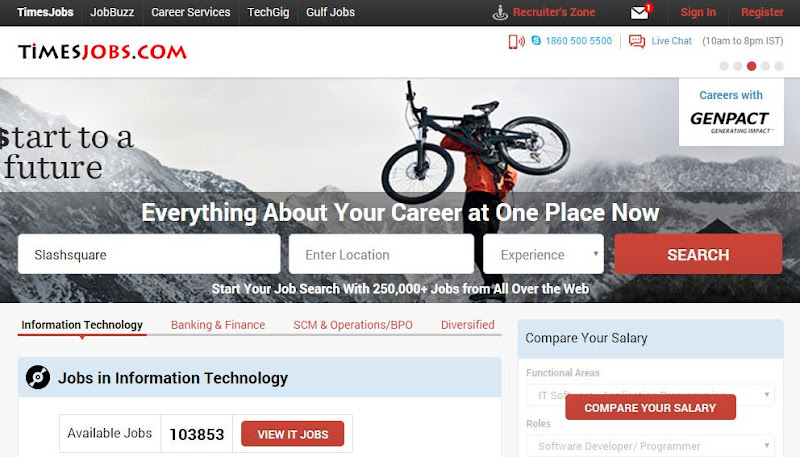The image size is (800, 457).
Task: Click the Recruiter's Zone anchor icon
Action: pyautogui.click(x=500, y=13)
